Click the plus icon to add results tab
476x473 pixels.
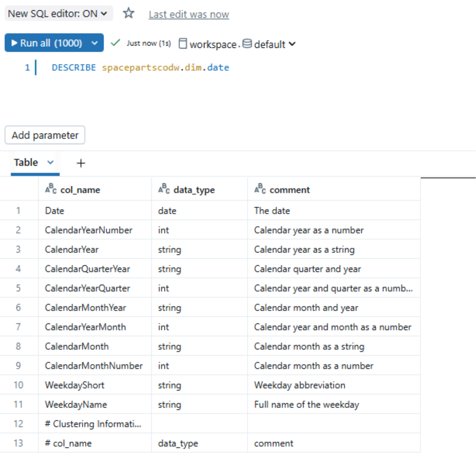coord(81,163)
